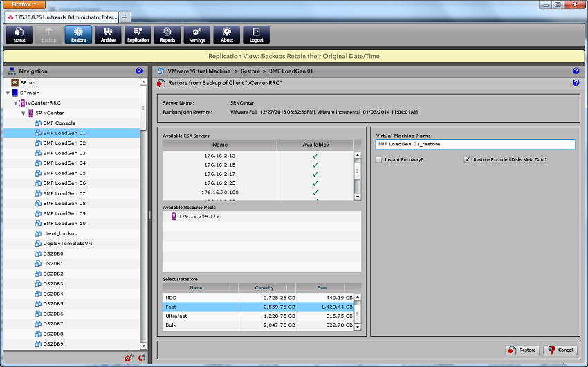Select ESX server 176.16.70.100
The image size is (588, 367).
pos(259,192)
